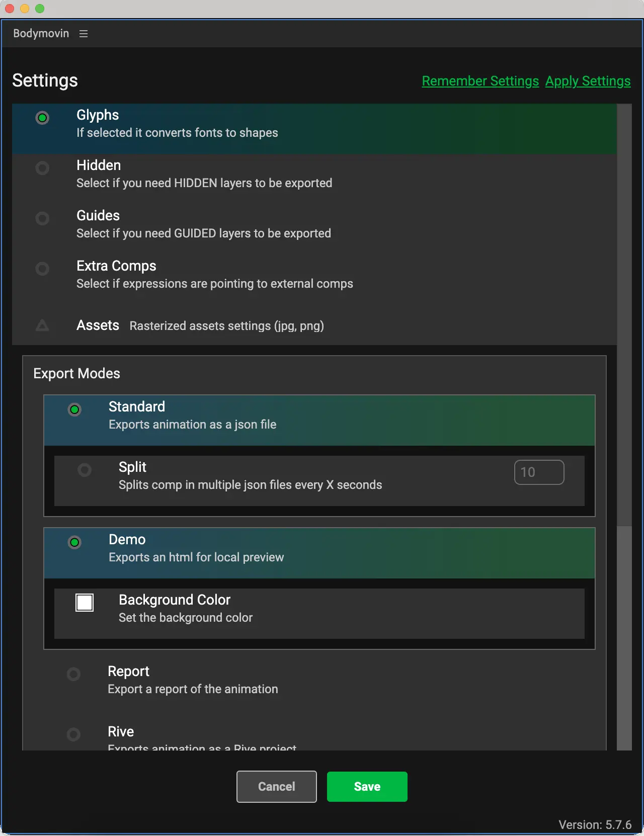Screen dimensions: 644x836
Task: Enable the Hidden layers export option
Action: click(x=43, y=168)
